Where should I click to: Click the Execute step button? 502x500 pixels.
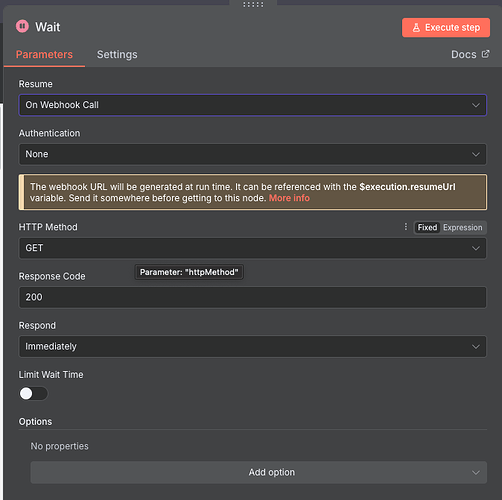(446, 27)
